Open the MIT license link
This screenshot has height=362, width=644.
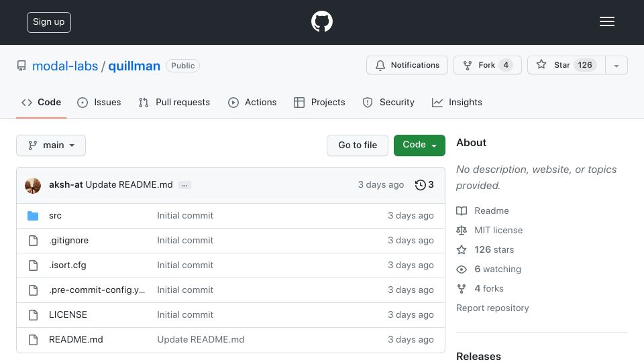(498, 230)
